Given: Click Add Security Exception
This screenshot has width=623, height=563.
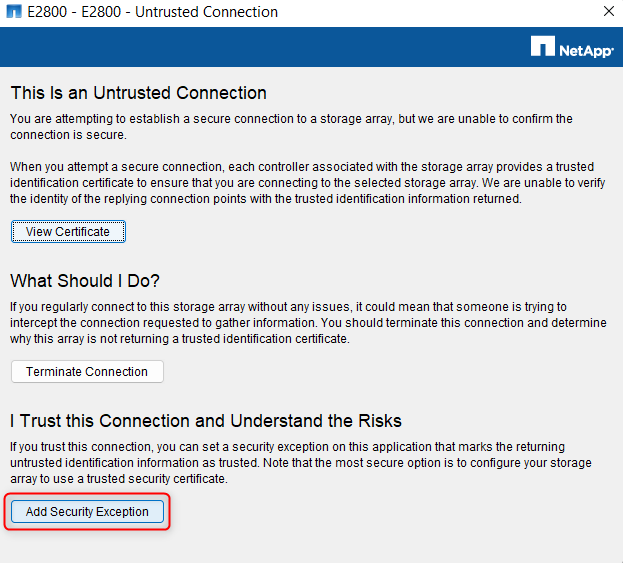Looking at the screenshot, I should tap(87, 512).
